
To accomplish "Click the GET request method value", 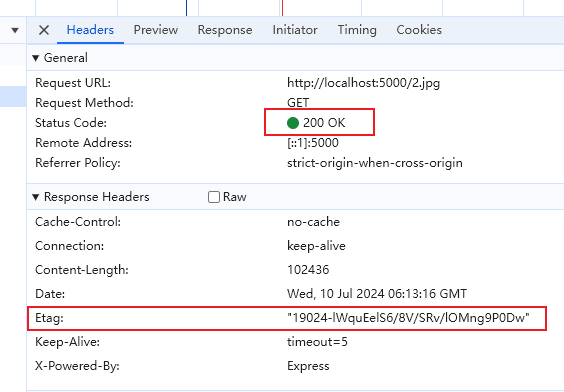I will 298,103.
